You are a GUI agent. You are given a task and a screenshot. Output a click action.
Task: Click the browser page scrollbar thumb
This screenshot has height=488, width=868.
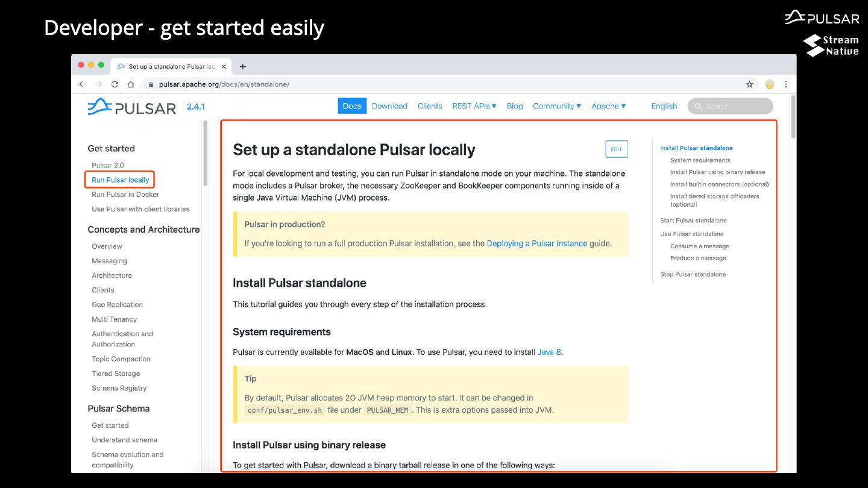(x=793, y=117)
